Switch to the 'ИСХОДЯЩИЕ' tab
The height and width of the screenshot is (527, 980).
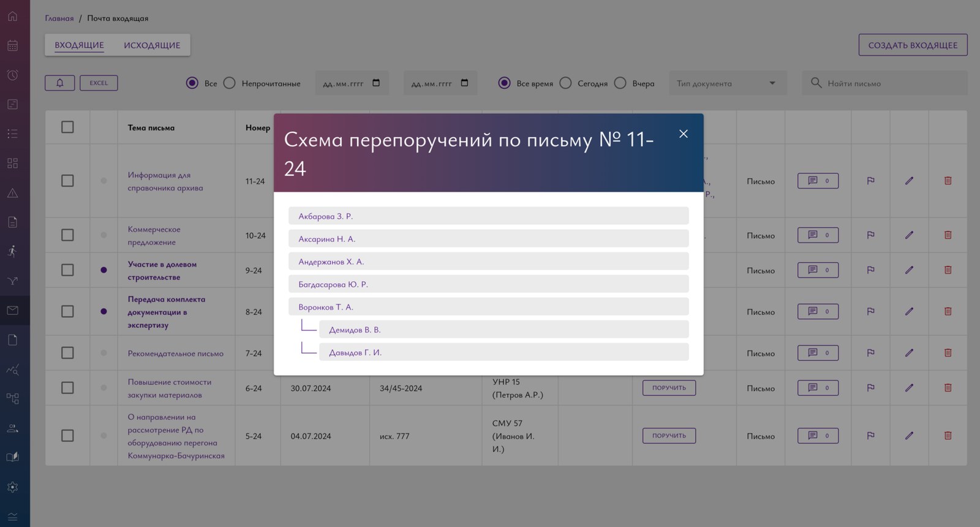[152, 45]
